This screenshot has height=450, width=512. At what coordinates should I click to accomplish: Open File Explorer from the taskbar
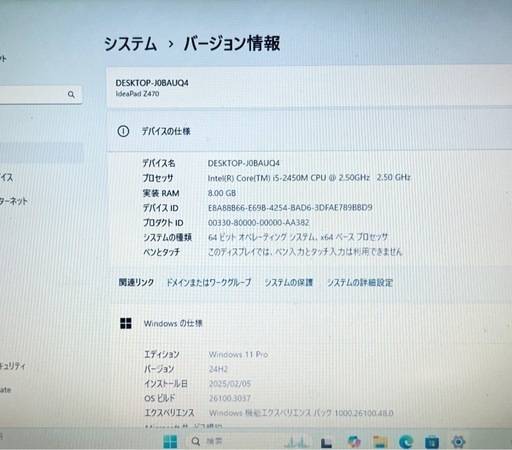tap(380, 442)
